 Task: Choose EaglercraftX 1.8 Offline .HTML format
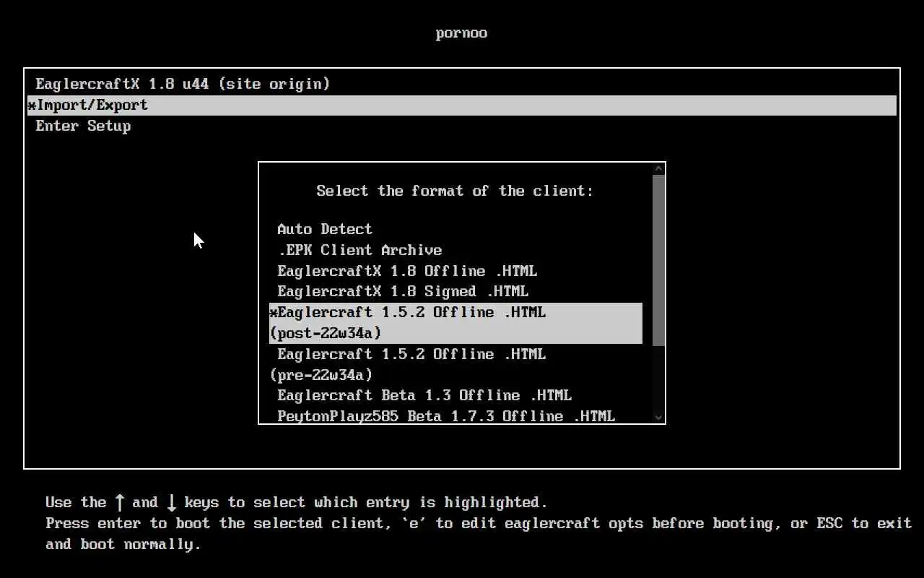tap(456, 271)
